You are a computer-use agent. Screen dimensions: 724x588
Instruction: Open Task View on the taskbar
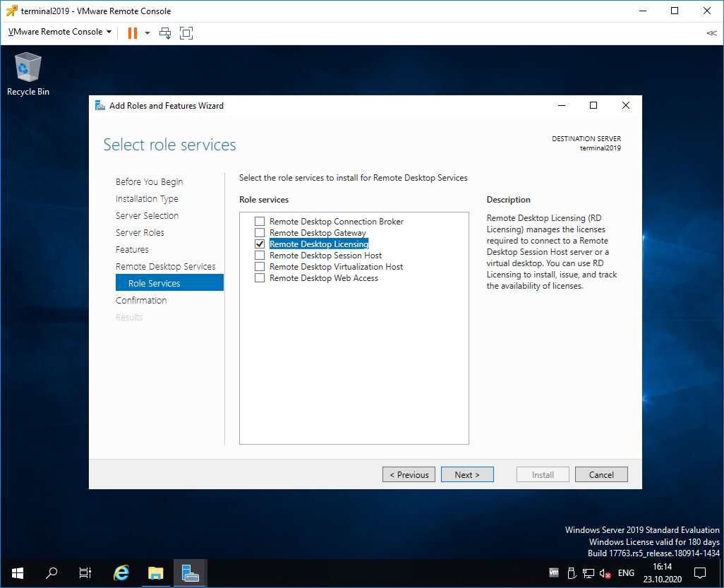click(x=85, y=573)
